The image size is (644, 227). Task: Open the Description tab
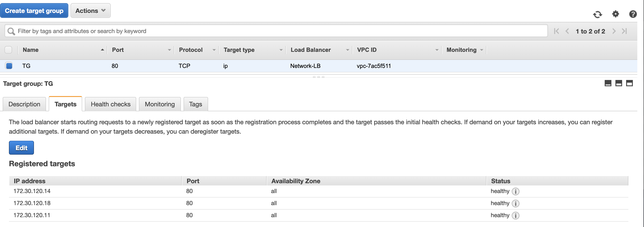(x=24, y=104)
